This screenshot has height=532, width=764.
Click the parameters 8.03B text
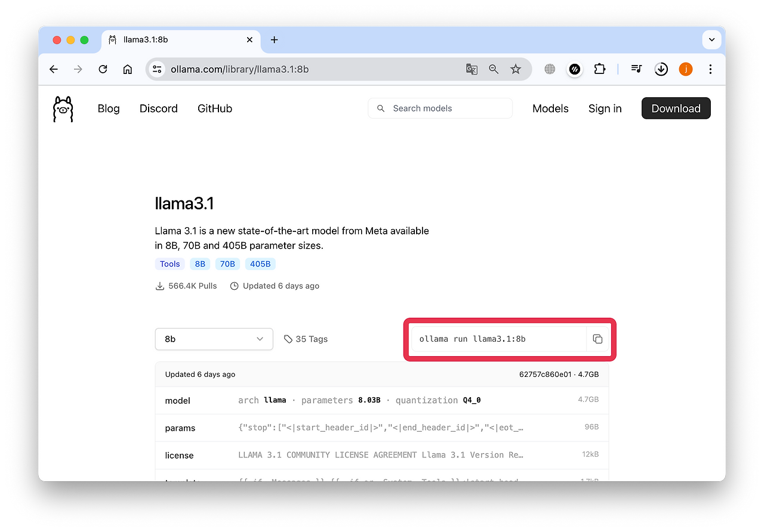341,400
